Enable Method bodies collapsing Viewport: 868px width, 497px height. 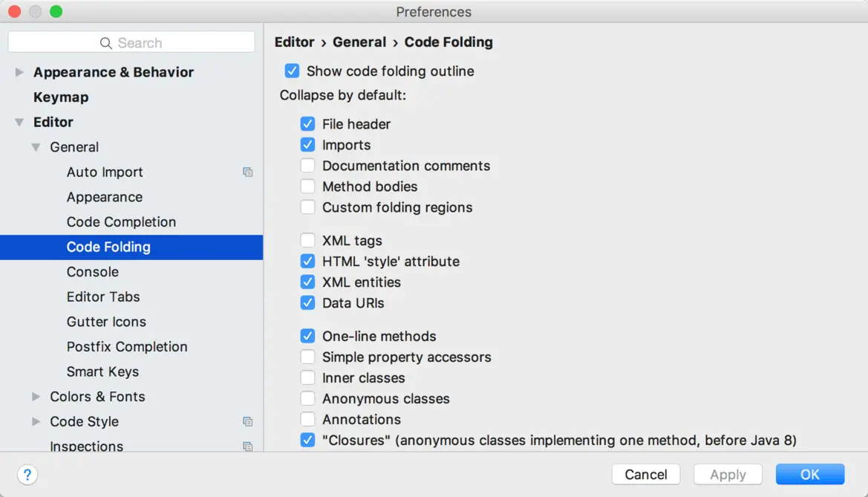tap(307, 186)
